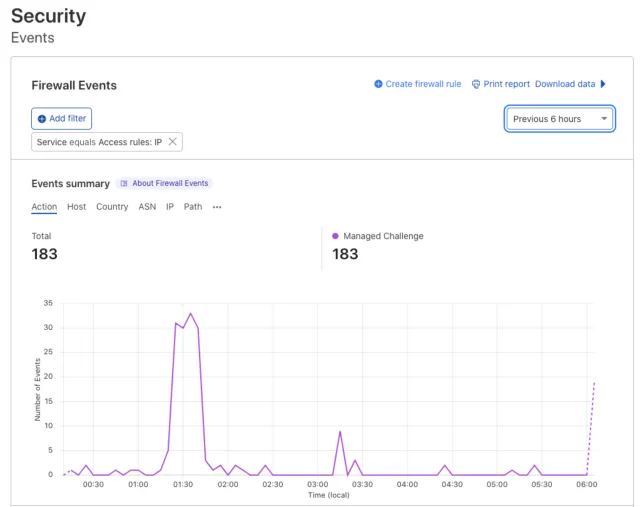Click the plus icon in Add filter
The height and width of the screenshot is (507, 640).
pos(42,119)
